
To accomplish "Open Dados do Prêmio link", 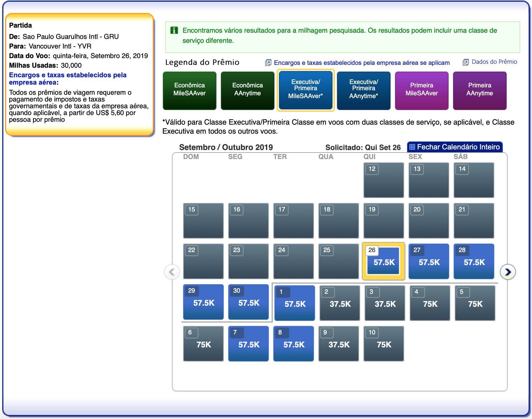I will click(x=494, y=62).
